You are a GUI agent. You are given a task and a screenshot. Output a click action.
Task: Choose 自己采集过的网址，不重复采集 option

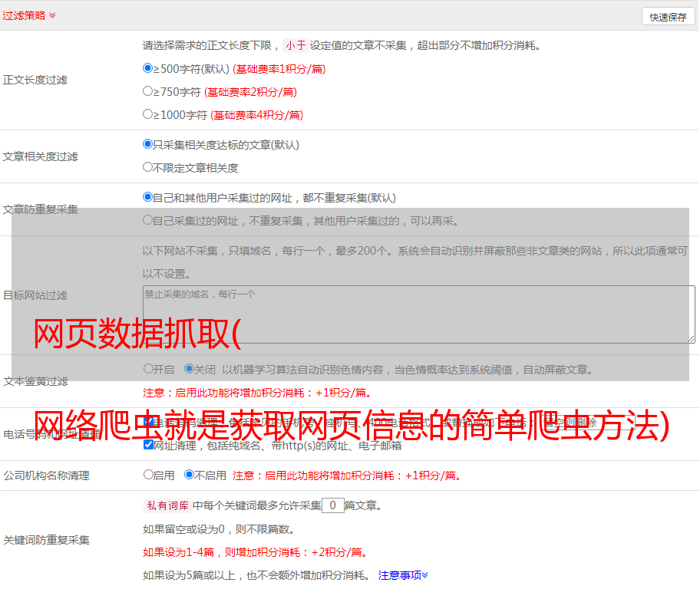(147, 220)
